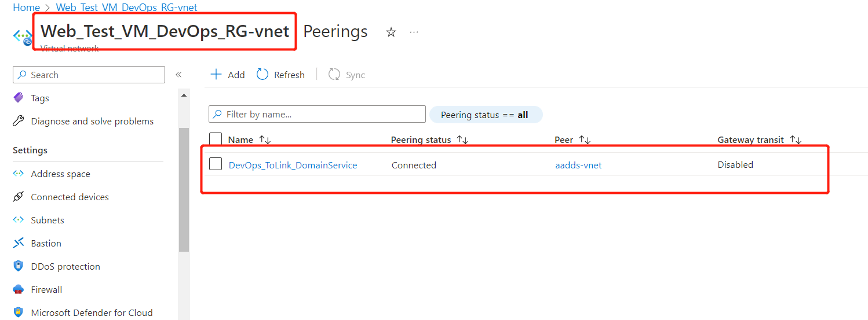Screen dimensions: 868x320
Task: Open the aadds-vnet peer link
Action: tap(578, 165)
